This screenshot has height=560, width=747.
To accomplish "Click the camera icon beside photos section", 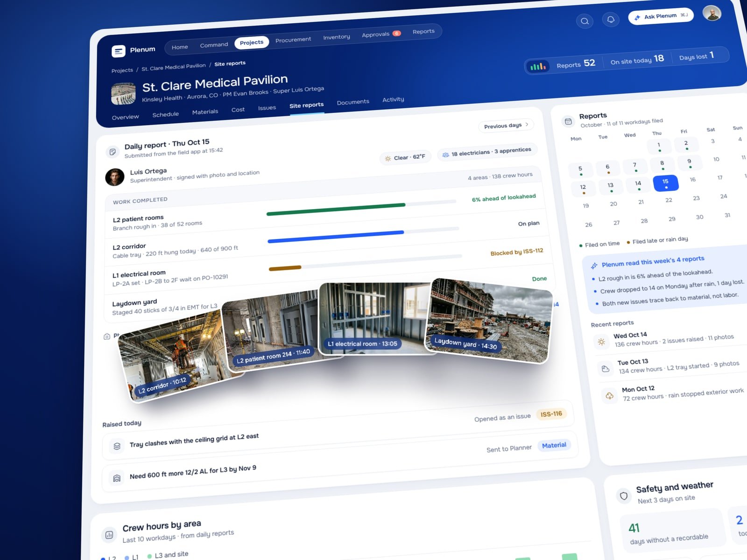I will pyautogui.click(x=107, y=336).
